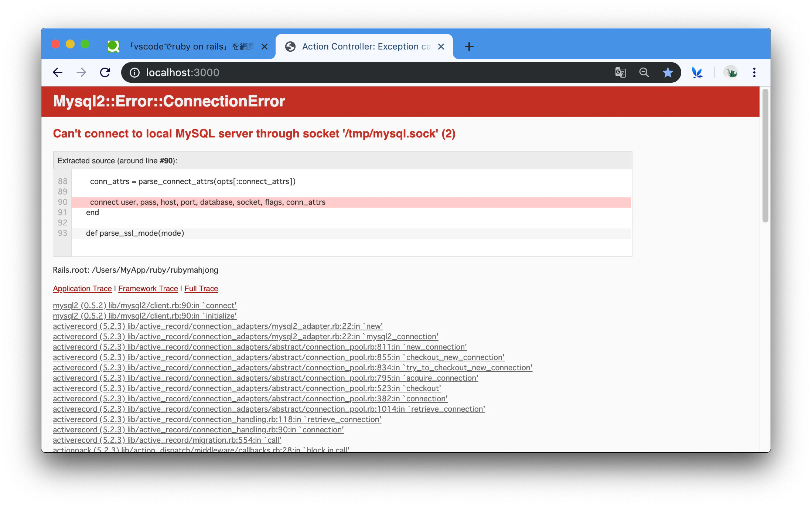Show the Application Trace
This screenshot has height=507, width=812.
click(82, 289)
